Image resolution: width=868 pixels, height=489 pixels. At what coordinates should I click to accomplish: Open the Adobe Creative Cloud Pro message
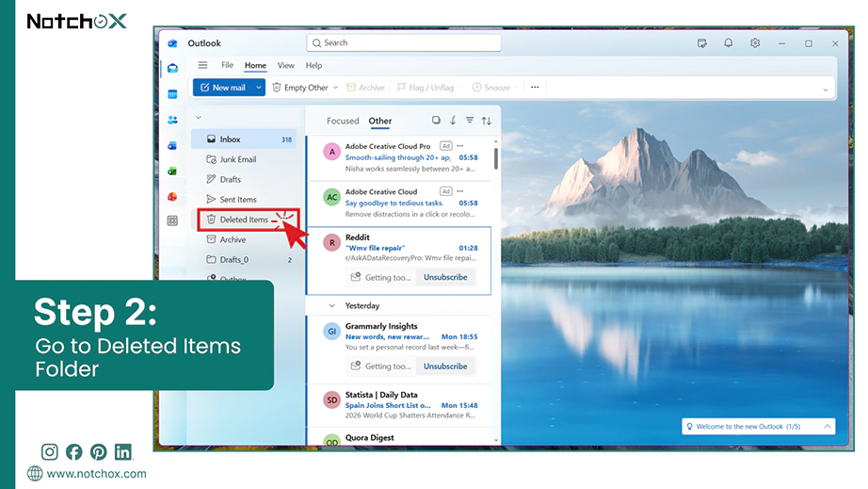point(398,157)
